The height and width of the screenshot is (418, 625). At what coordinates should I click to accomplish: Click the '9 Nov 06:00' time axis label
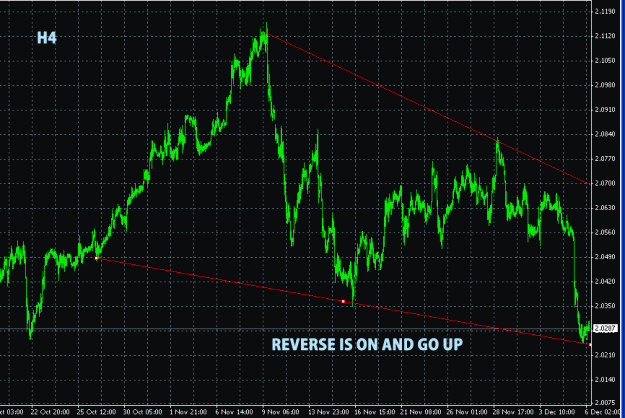click(281, 412)
